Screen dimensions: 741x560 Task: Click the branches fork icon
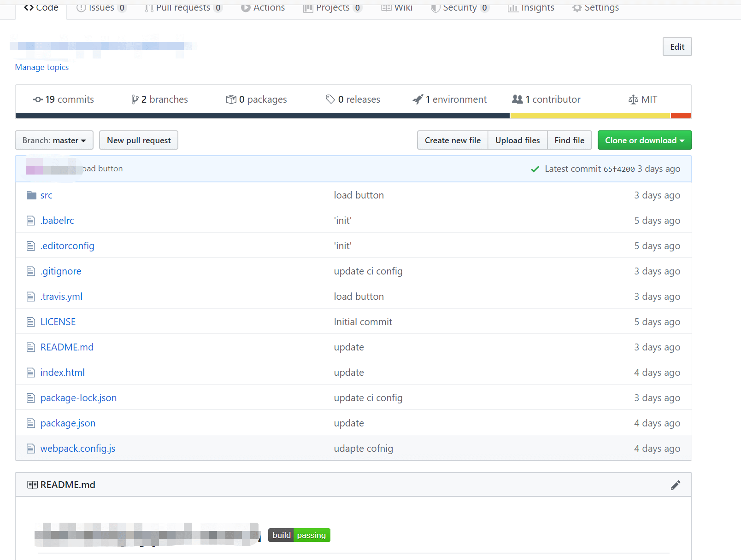point(135,99)
